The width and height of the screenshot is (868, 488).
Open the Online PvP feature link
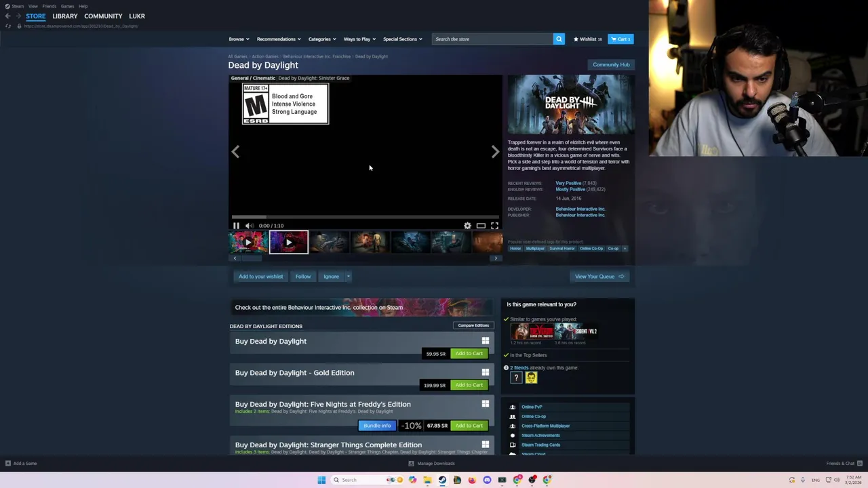pyautogui.click(x=532, y=407)
